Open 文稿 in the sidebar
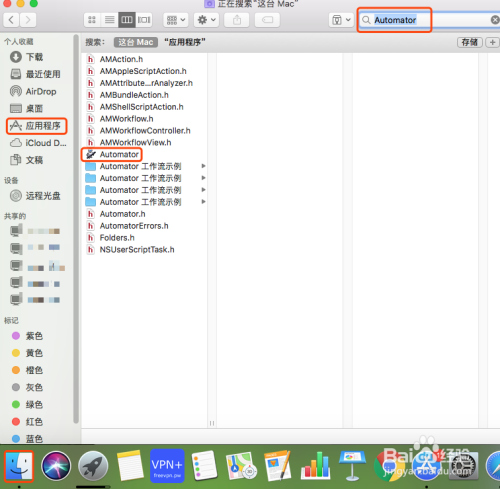 (27, 160)
